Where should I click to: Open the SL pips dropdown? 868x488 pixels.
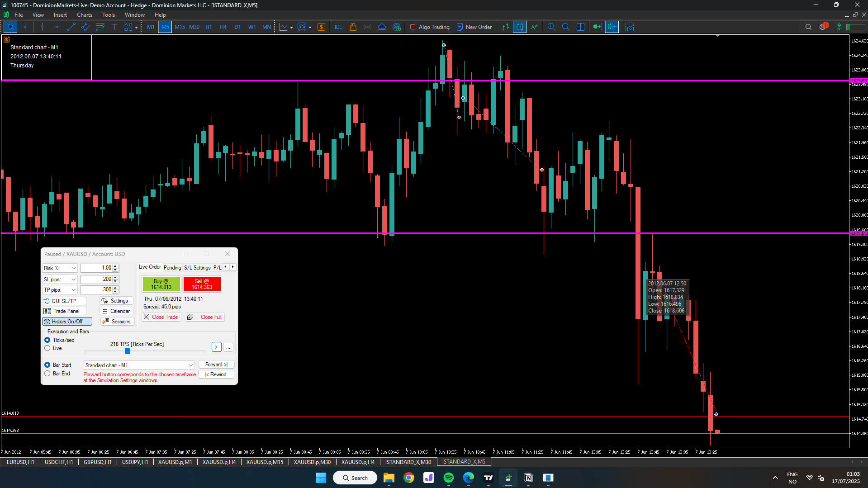[x=60, y=280]
